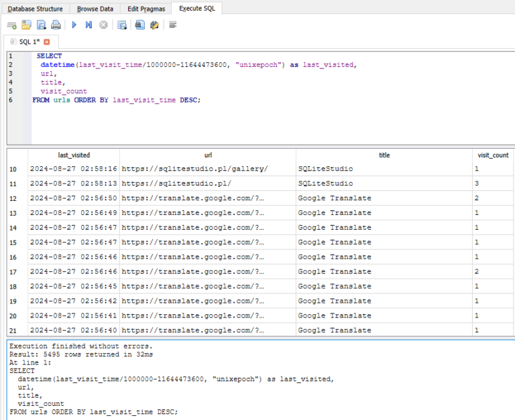Click the find and replace icon
Screen dimensions: 515x420
(x=154, y=25)
